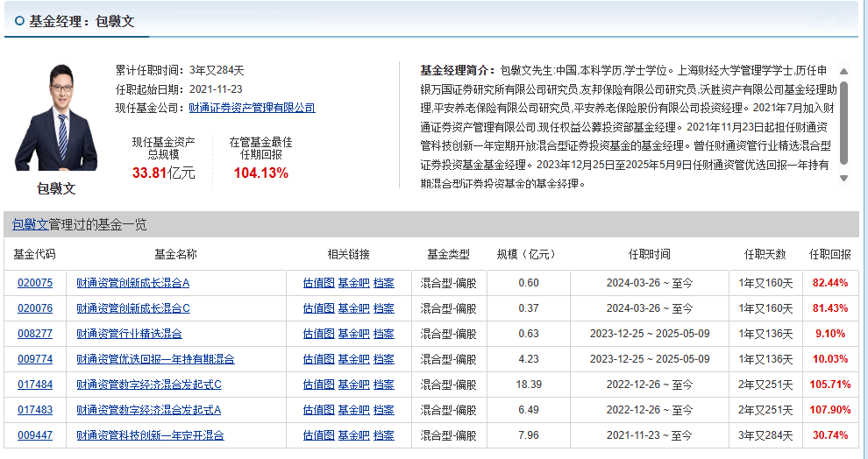Click the 2021-11-23 ~ 至今 tenure cell

click(650, 435)
